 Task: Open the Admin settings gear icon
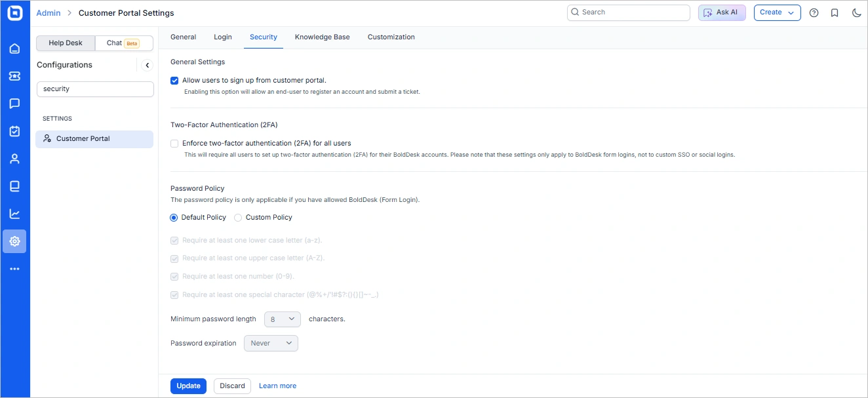14,241
